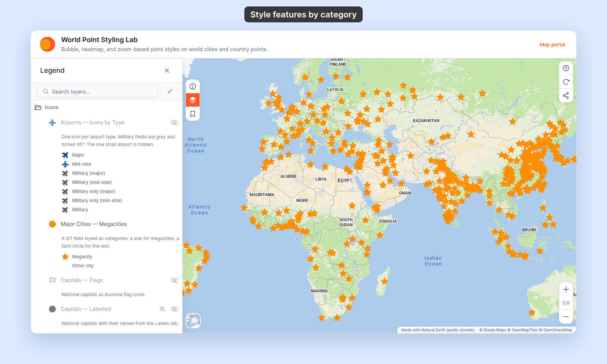
Task: Select the Major airport legend icon
Action: point(65,155)
